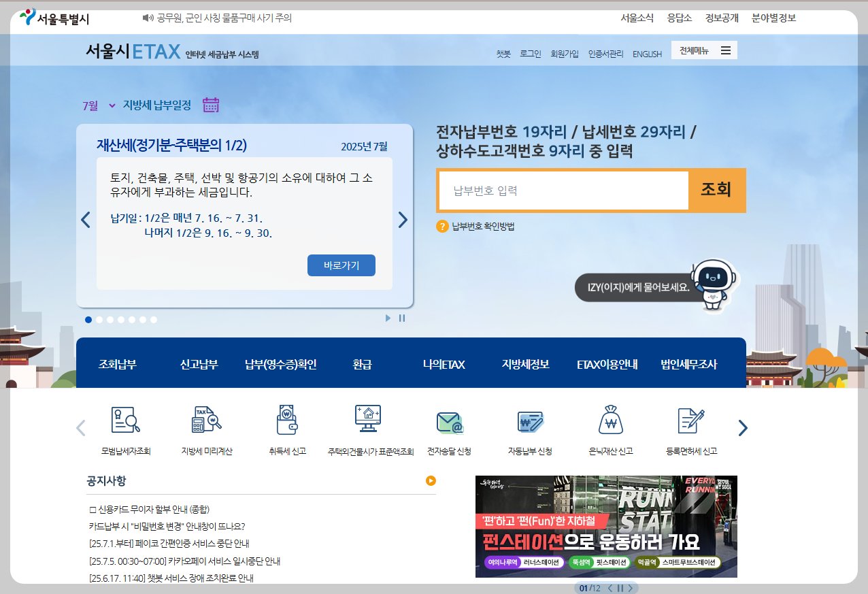Switch to ENGLISH version
The height and width of the screenshot is (594, 868).
pos(647,54)
